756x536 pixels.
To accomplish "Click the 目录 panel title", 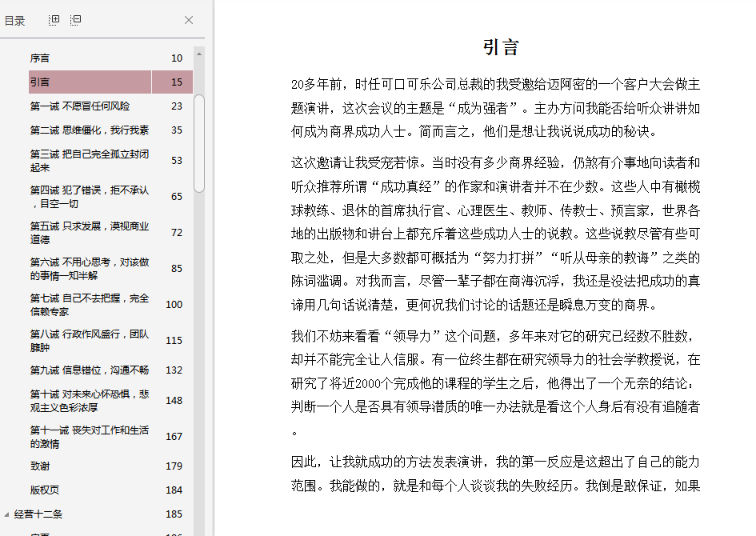I will click(x=15, y=21).
